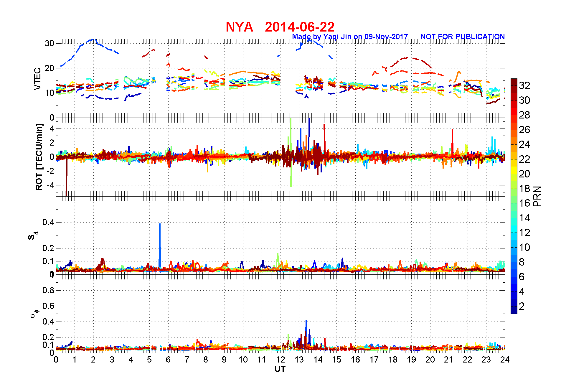561x392 pixels.
Task: Click x-axis tick label 15
Action: point(336,360)
